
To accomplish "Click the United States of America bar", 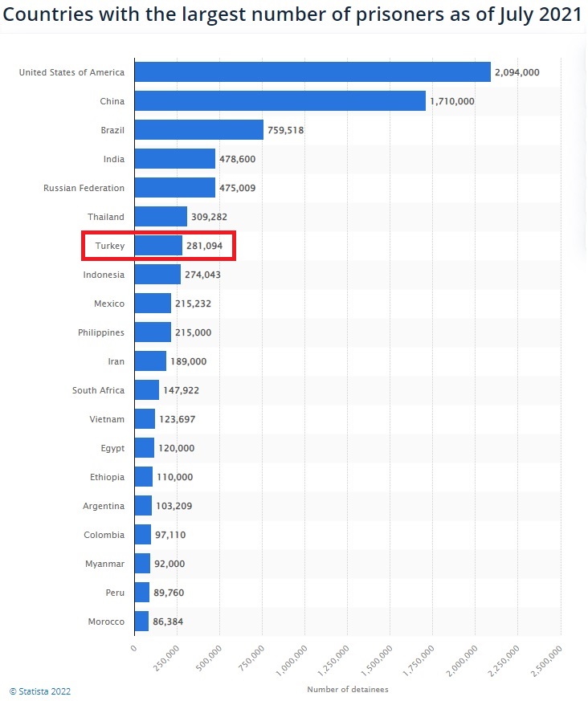I will tap(312, 72).
